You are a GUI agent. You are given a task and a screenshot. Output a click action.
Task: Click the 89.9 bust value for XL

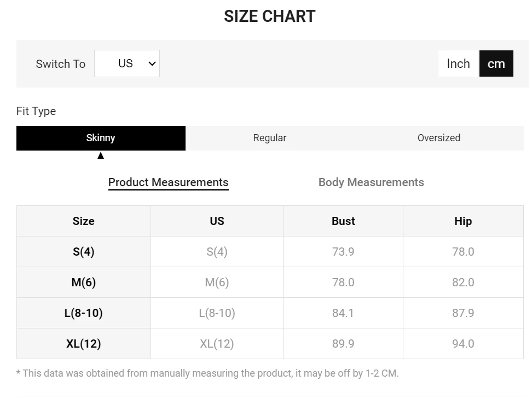click(x=343, y=344)
